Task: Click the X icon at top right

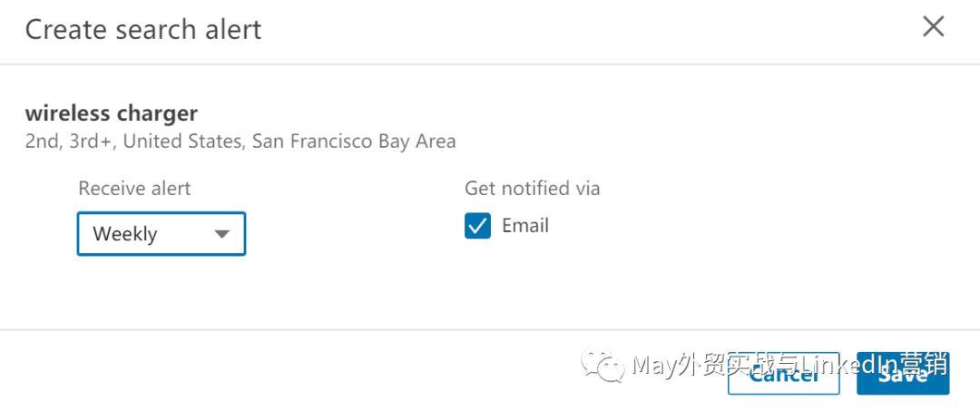Action: 933,27
